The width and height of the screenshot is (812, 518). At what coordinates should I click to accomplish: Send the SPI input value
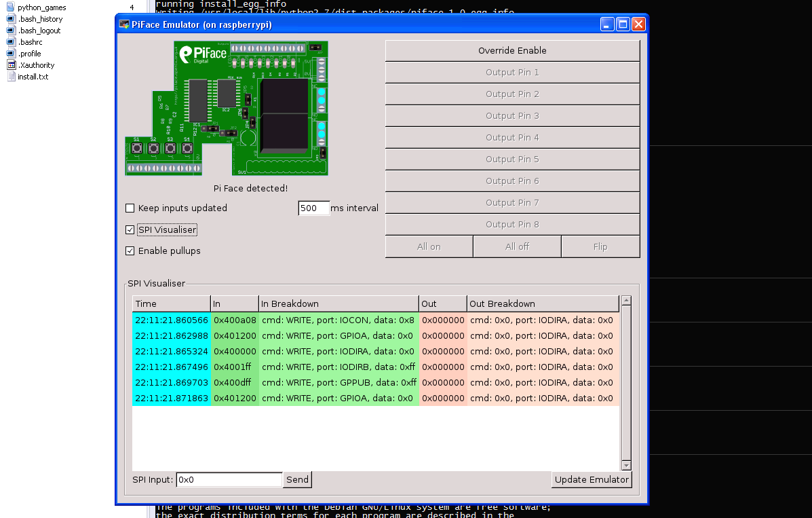point(298,479)
